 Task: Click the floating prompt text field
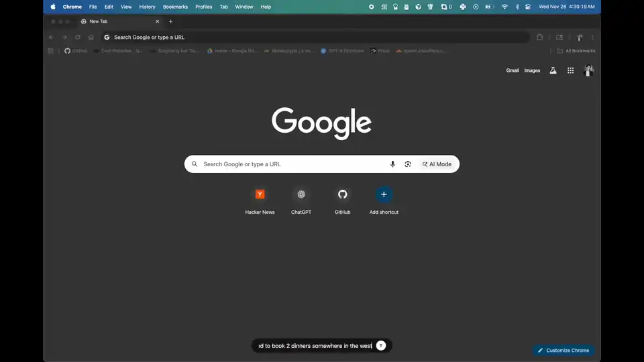point(315,346)
